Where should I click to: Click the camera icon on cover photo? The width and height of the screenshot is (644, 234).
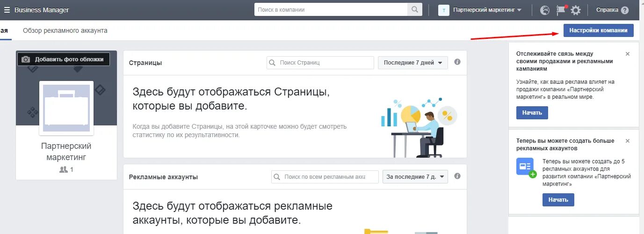pyautogui.click(x=26, y=59)
